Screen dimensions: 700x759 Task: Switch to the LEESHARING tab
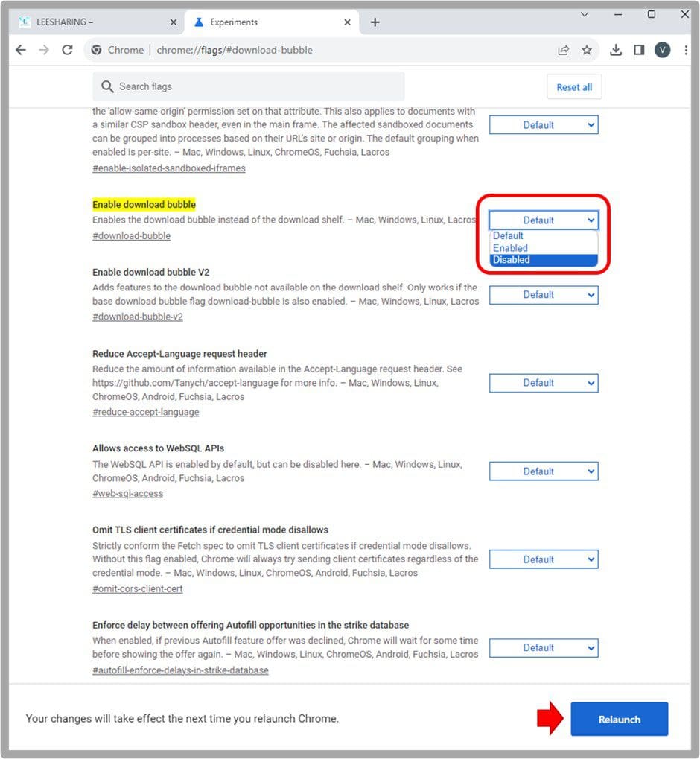point(96,22)
